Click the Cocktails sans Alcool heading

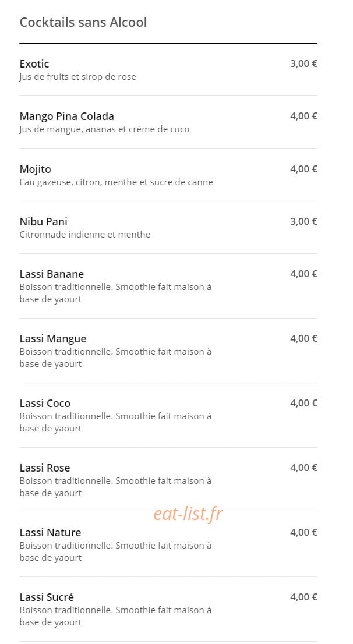click(x=83, y=22)
